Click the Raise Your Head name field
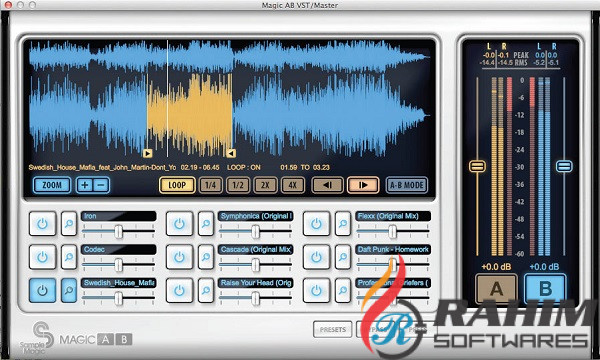This screenshot has width=600, height=360. [256, 283]
